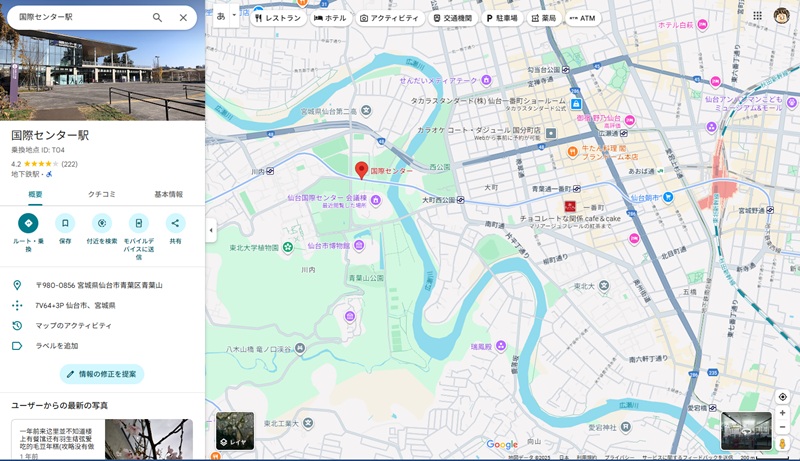Click 情報の修正を提案 button
800x461 pixels.
(102, 374)
